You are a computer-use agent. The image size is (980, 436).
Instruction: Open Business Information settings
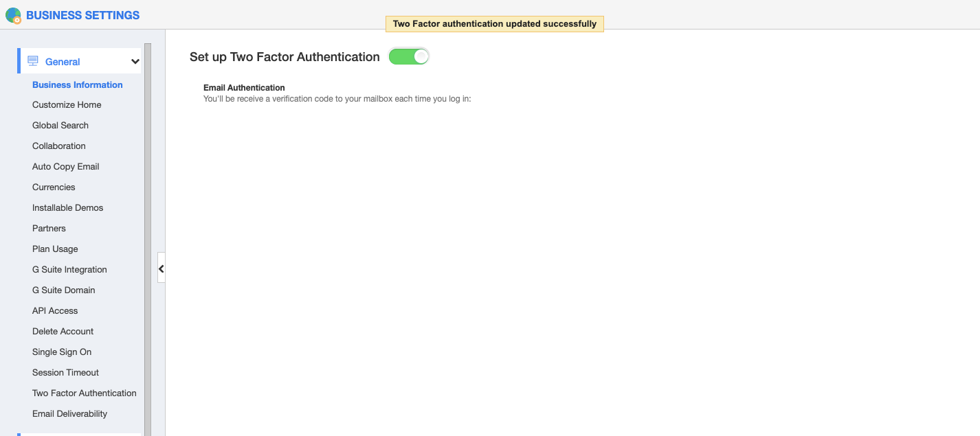pos(77,84)
